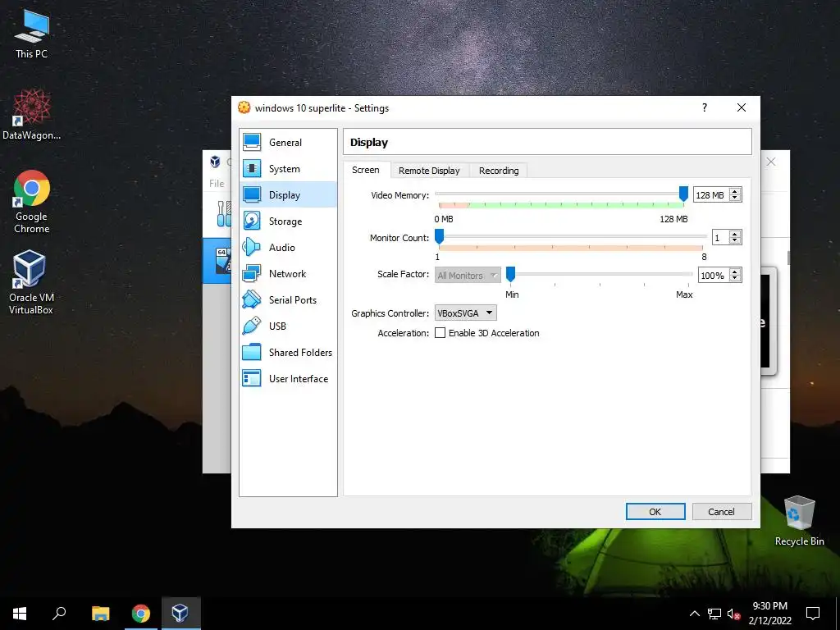The image size is (840, 630).
Task: Open the Audio settings category
Action: click(288, 248)
